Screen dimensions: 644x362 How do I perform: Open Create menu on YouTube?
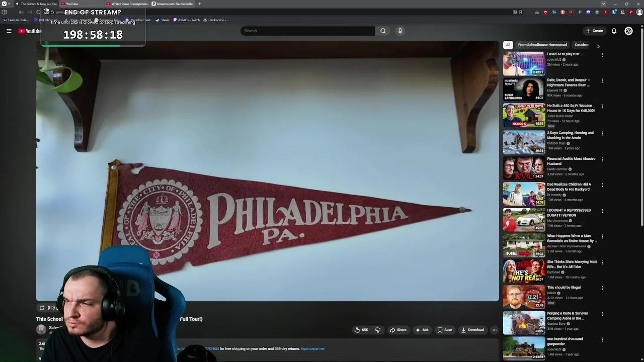pos(594,31)
